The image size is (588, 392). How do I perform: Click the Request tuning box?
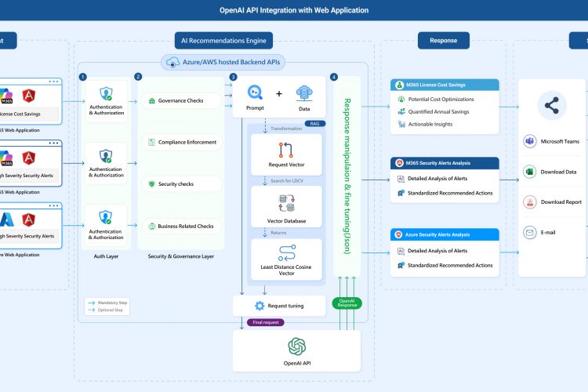279,306
